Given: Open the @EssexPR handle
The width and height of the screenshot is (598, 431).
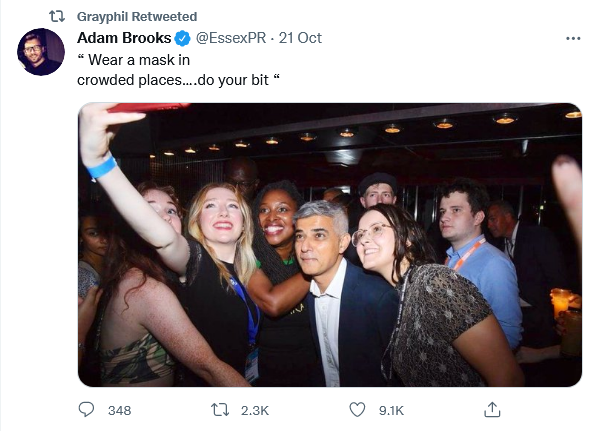Looking at the screenshot, I should click(x=231, y=38).
